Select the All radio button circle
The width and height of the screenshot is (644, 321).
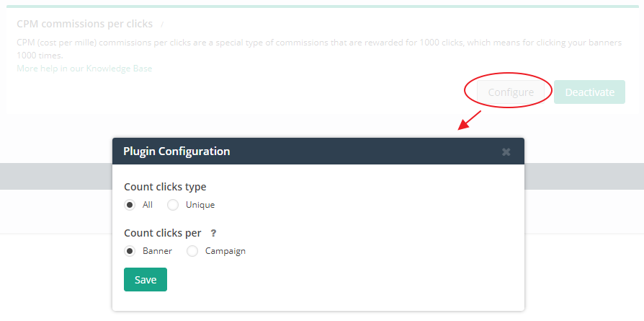point(130,205)
